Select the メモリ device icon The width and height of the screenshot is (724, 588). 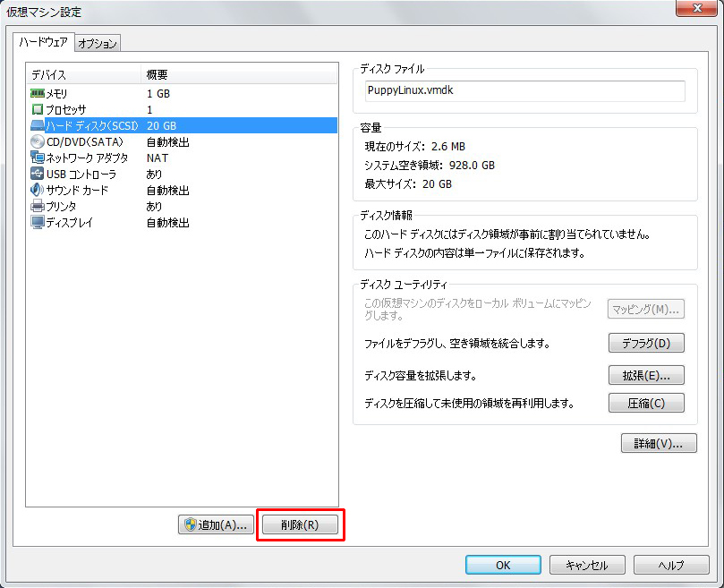[x=38, y=93]
